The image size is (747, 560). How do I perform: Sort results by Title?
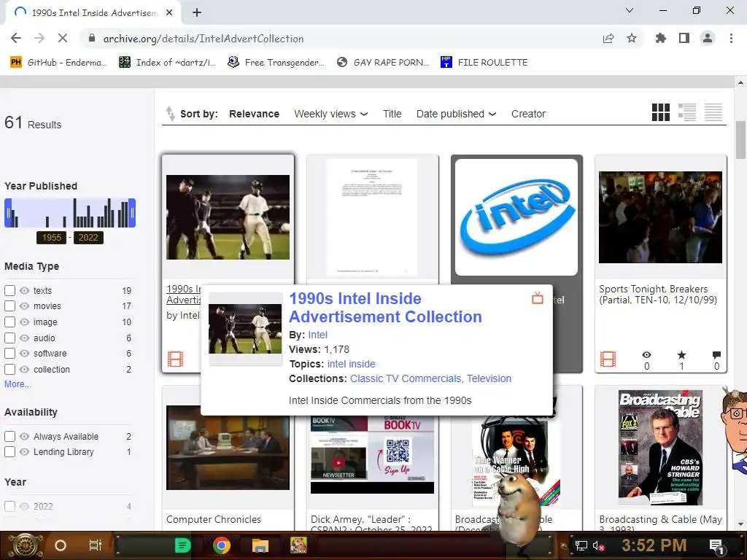coord(392,114)
